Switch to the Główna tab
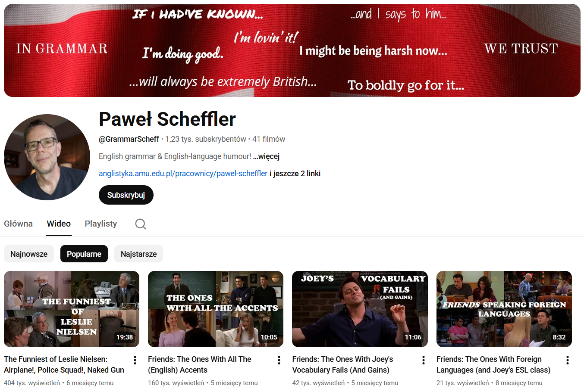This screenshot has height=392, width=584. (x=19, y=224)
